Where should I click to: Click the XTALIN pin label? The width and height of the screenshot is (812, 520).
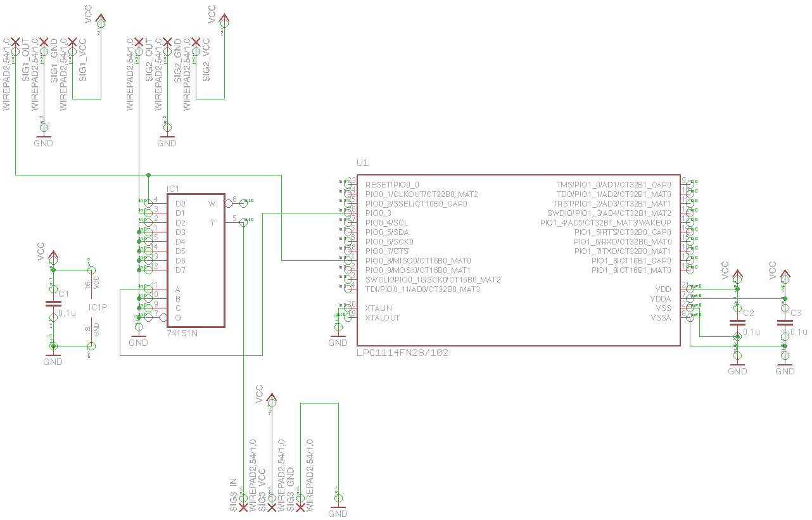[x=379, y=308]
